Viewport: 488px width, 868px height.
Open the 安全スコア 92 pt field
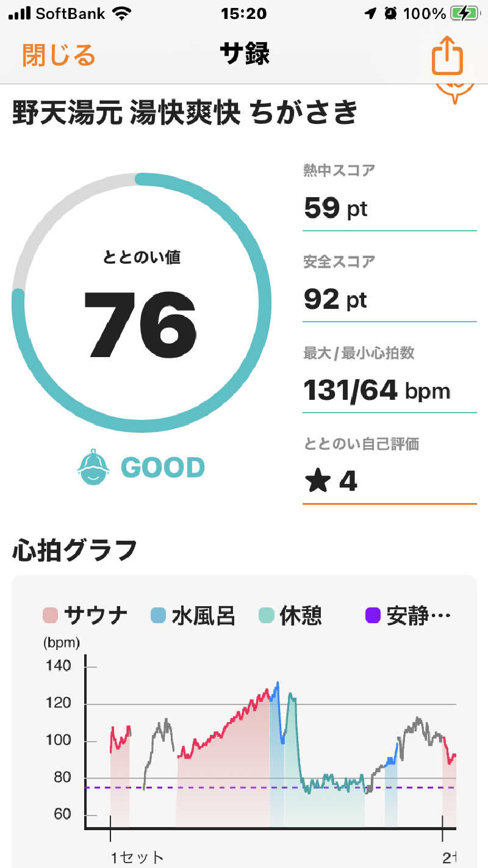(x=389, y=288)
